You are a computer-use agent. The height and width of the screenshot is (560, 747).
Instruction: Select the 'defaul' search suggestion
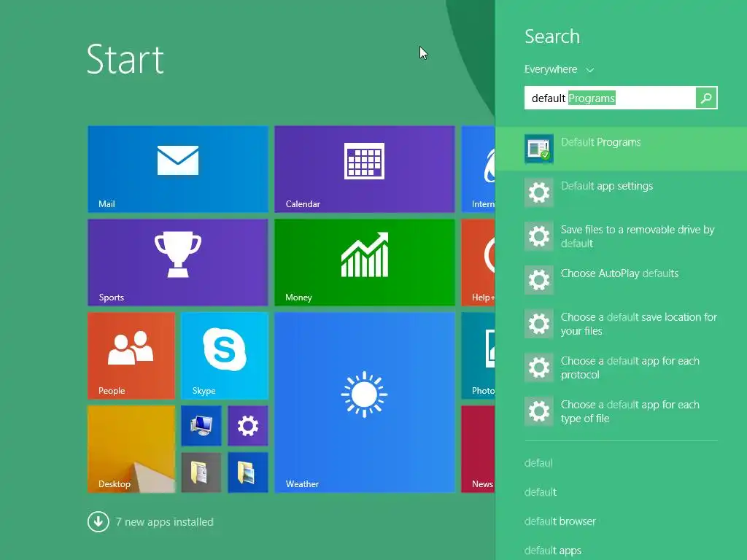(x=538, y=463)
